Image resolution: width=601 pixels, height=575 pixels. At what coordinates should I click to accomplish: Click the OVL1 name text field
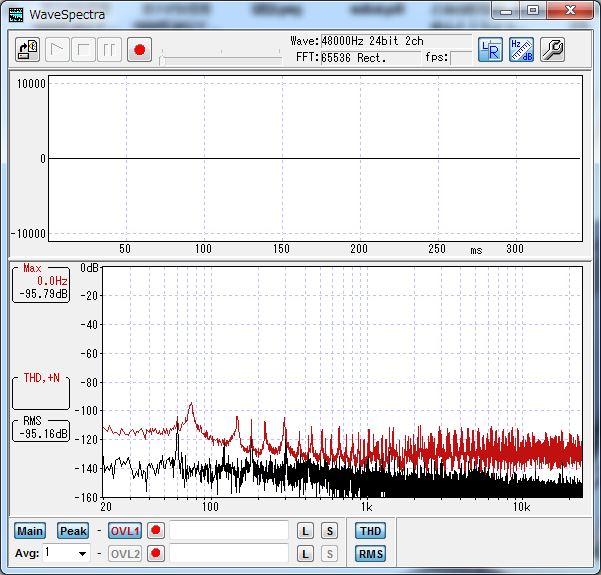[x=229, y=531]
